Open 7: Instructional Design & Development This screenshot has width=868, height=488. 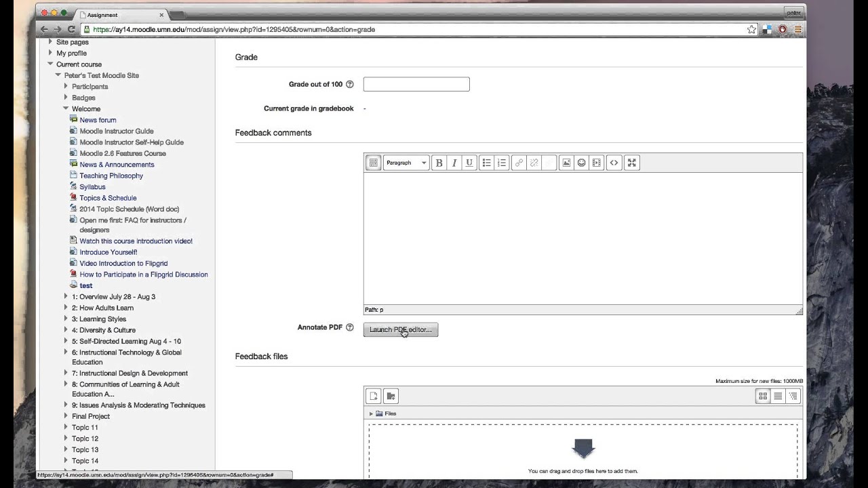(130, 373)
